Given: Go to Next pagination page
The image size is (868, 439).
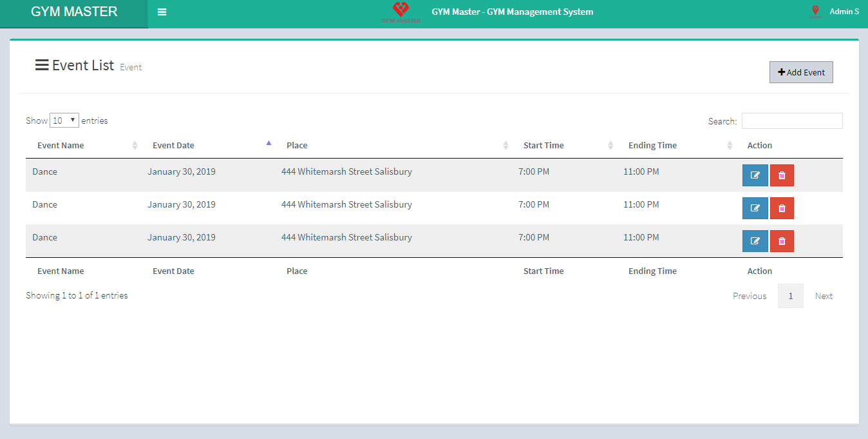Looking at the screenshot, I should click(824, 297).
